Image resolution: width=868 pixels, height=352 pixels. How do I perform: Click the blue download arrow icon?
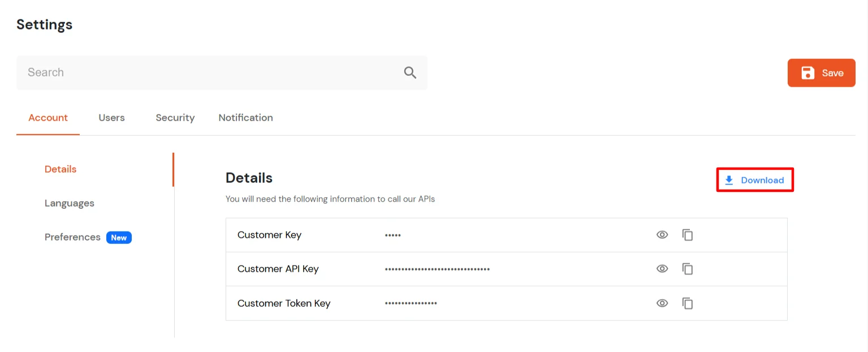click(x=728, y=179)
